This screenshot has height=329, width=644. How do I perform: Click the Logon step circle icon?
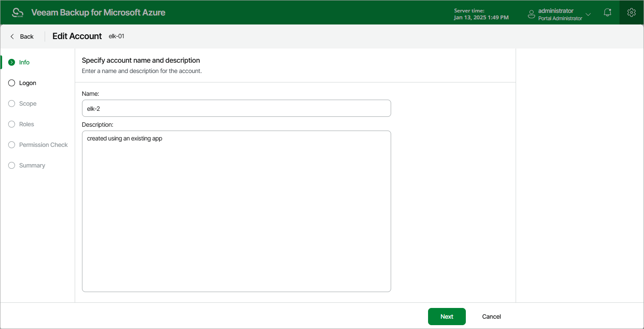tap(12, 83)
